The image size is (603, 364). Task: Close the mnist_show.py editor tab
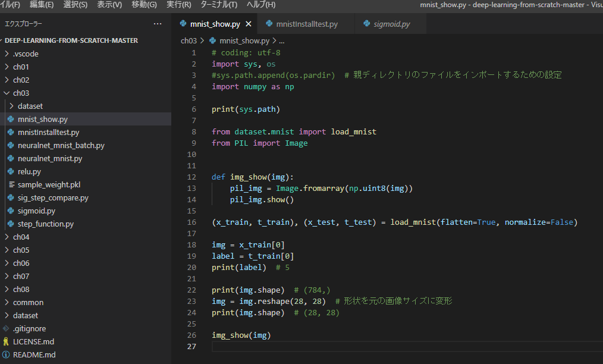click(249, 24)
